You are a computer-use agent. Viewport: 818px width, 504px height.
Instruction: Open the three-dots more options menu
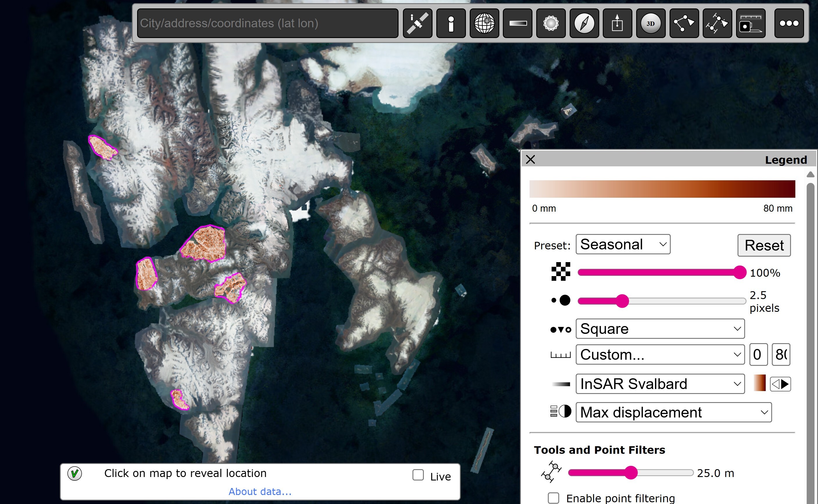789,23
